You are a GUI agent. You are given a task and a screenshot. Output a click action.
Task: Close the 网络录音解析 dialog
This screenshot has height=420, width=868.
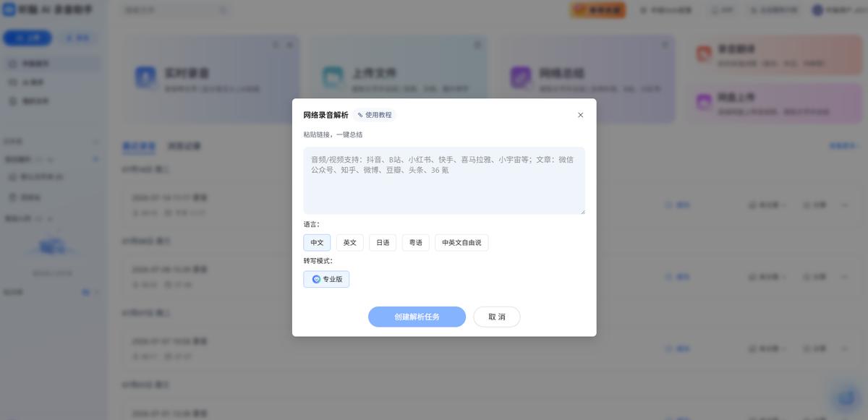point(580,115)
